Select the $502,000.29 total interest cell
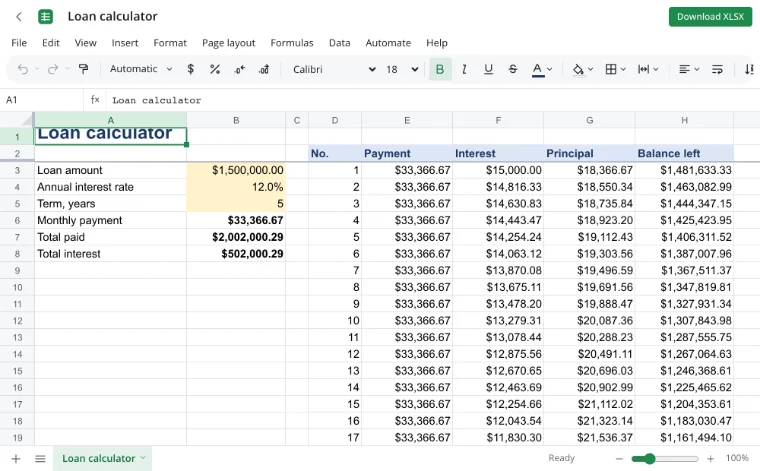The width and height of the screenshot is (760, 471). (x=236, y=254)
